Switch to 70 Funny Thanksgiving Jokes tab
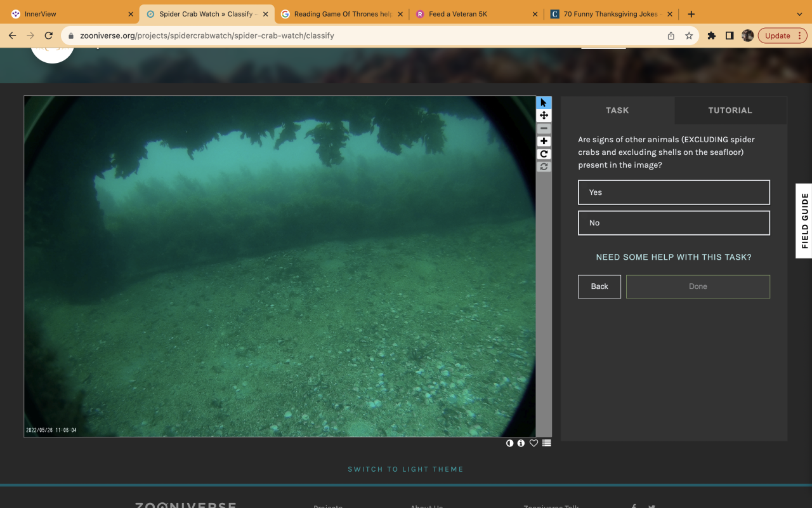Screen dimensions: 812x508 click(612, 14)
